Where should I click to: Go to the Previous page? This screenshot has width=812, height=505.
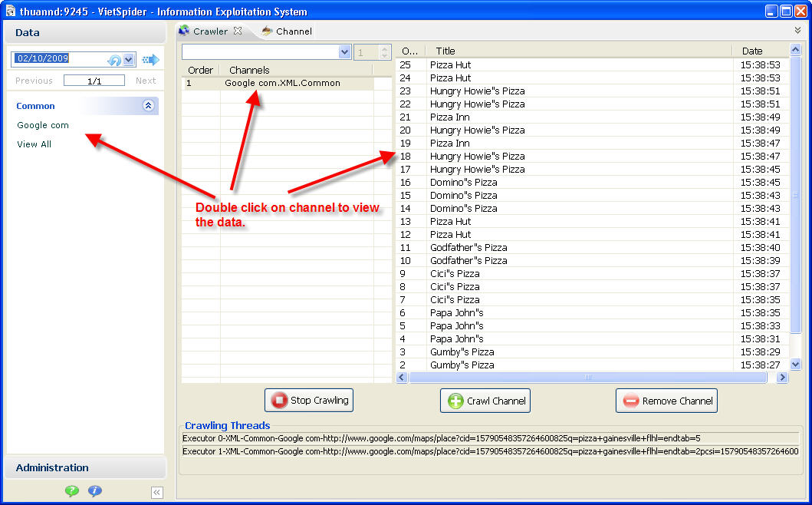tap(35, 81)
